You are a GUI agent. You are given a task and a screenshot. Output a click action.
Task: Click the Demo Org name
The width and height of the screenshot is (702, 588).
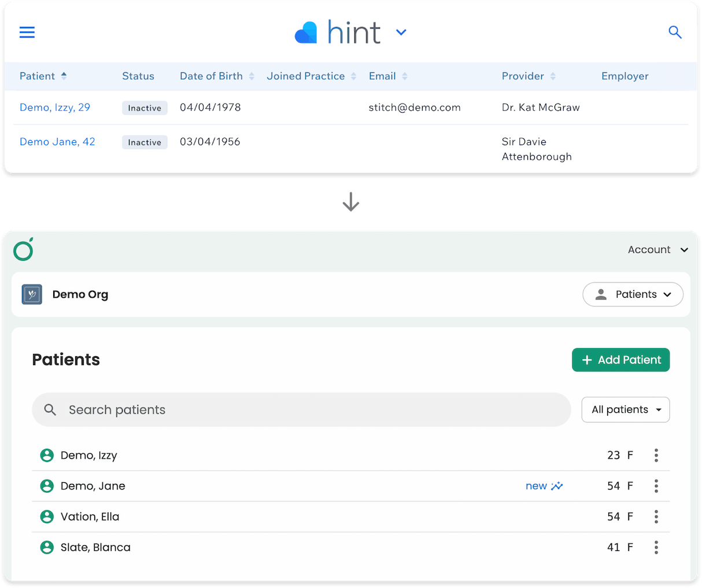(x=80, y=294)
